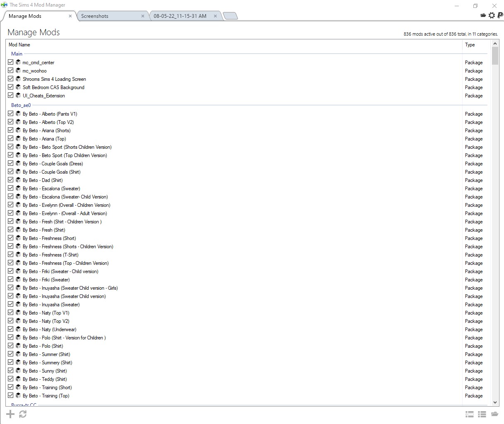
Task: Uncheck the mc_woohoo mod checkbox
Action: (11, 70)
